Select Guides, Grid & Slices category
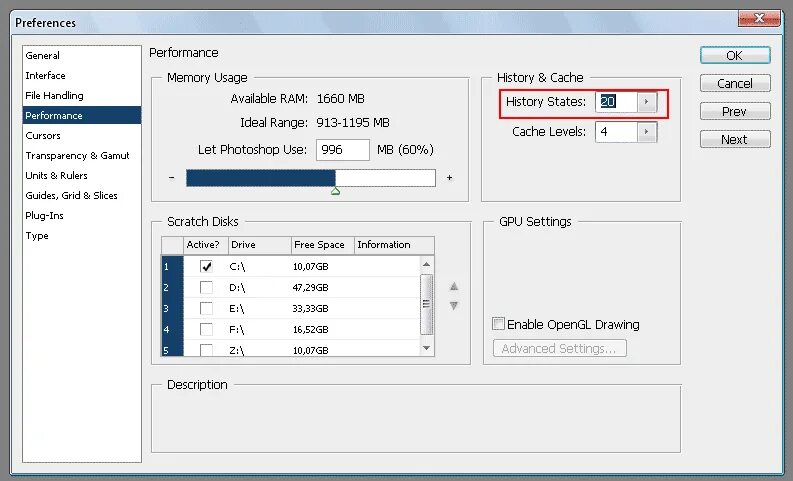Image resolution: width=793 pixels, height=481 pixels. point(71,196)
